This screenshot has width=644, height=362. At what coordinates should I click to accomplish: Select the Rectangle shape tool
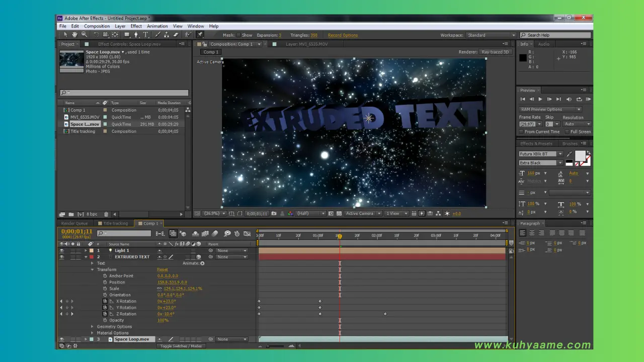pyautogui.click(x=127, y=35)
